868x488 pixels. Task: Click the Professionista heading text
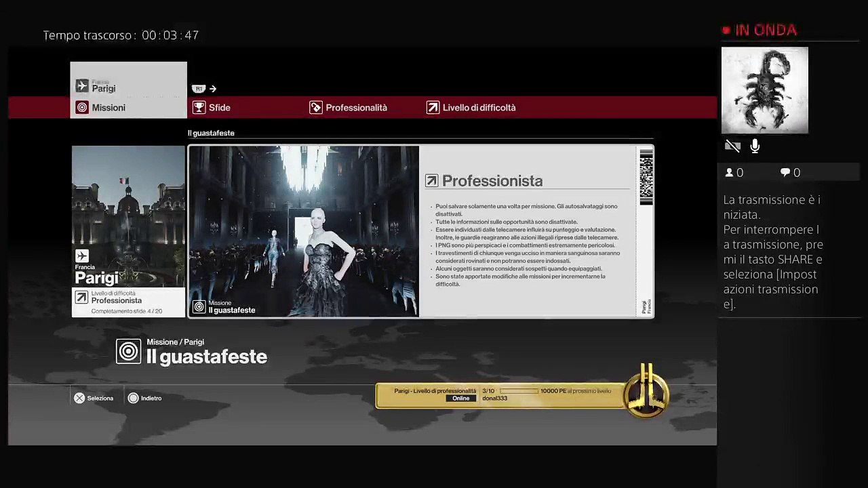492,181
